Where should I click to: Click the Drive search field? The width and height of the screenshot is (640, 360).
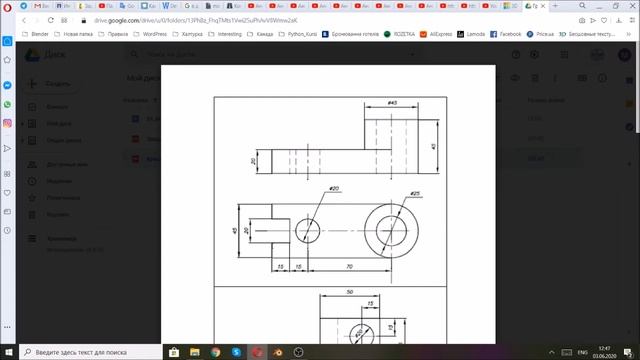pos(273,54)
